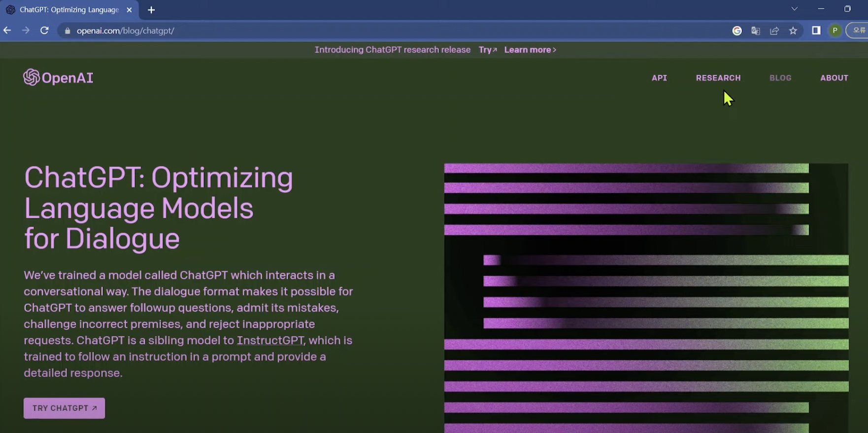
Task: Click the translate page icon
Action: point(756,31)
